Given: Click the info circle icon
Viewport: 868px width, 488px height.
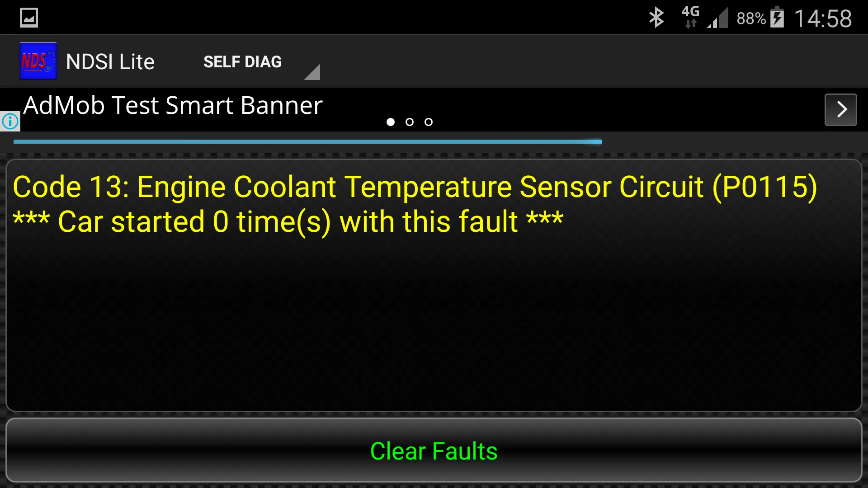Looking at the screenshot, I should click(x=10, y=122).
